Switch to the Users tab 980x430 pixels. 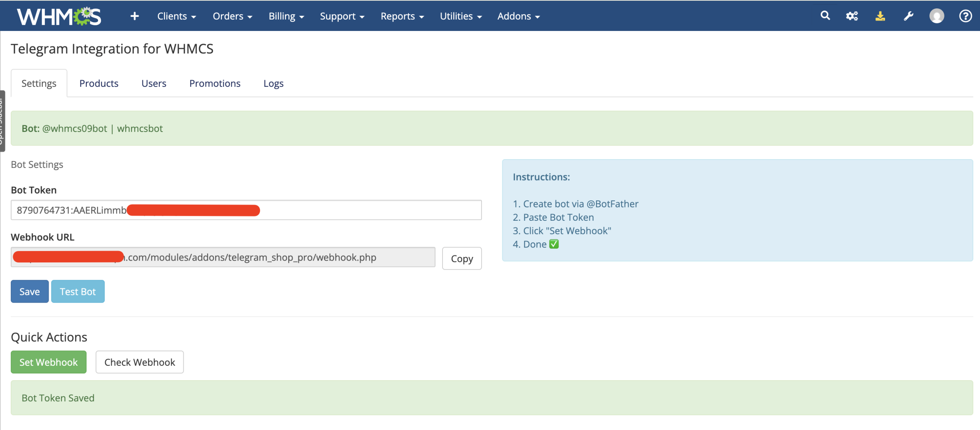point(154,83)
